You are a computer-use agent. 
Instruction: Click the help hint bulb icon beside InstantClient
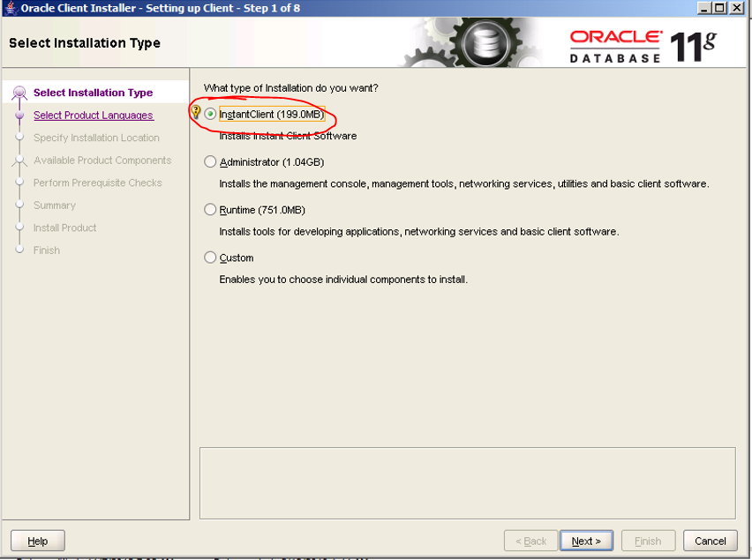[x=196, y=113]
